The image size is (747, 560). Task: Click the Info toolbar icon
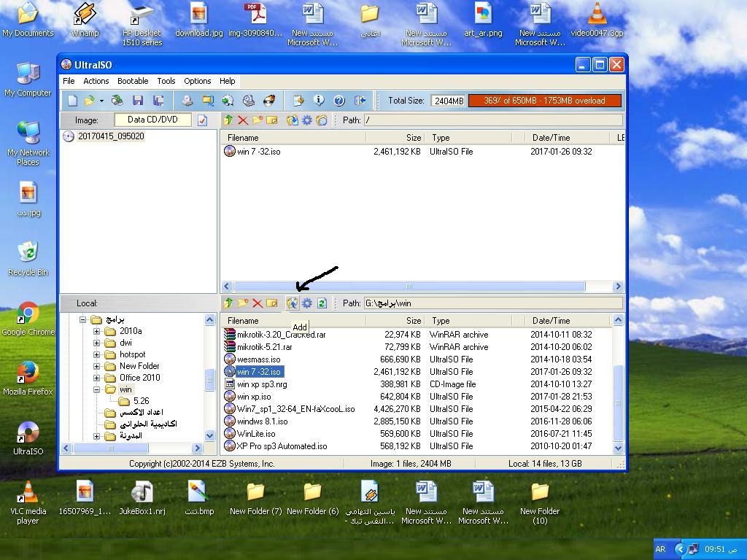(319, 101)
